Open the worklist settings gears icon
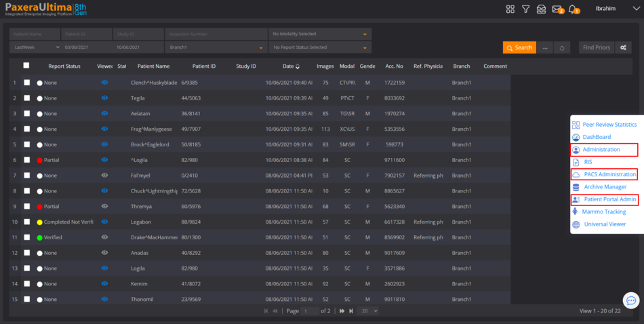Screen dimensions: 644x324 (x=623, y=47)
